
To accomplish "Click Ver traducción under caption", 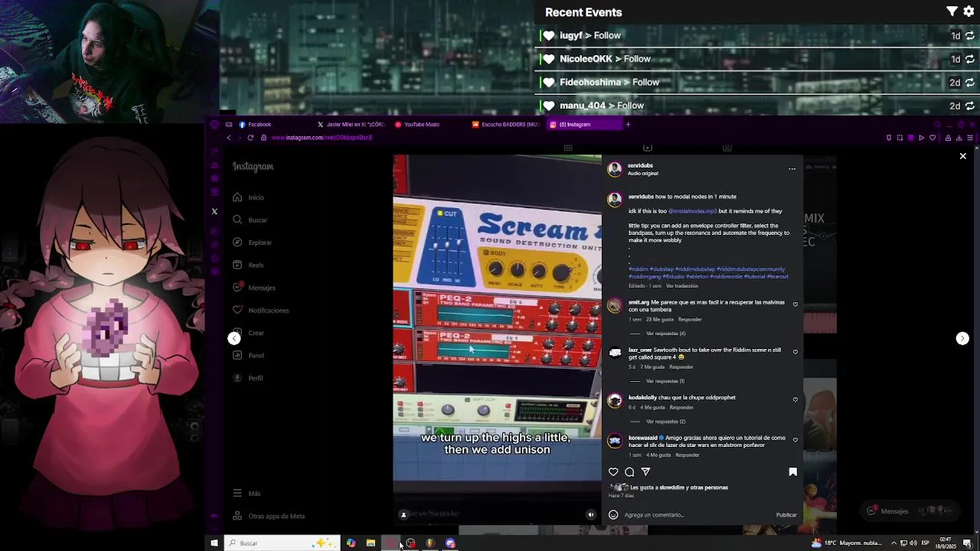I will pyautogui.click(x=681, y=286).
